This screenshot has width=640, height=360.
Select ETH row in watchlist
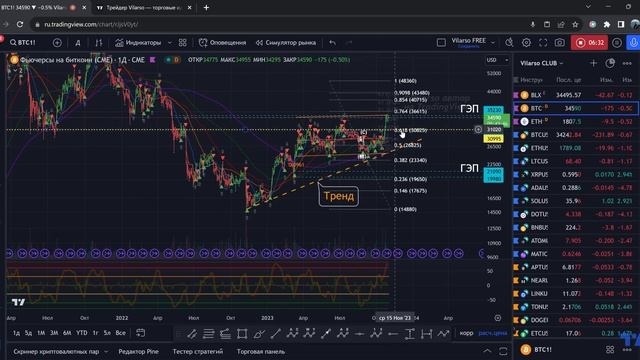pos(576,122)
